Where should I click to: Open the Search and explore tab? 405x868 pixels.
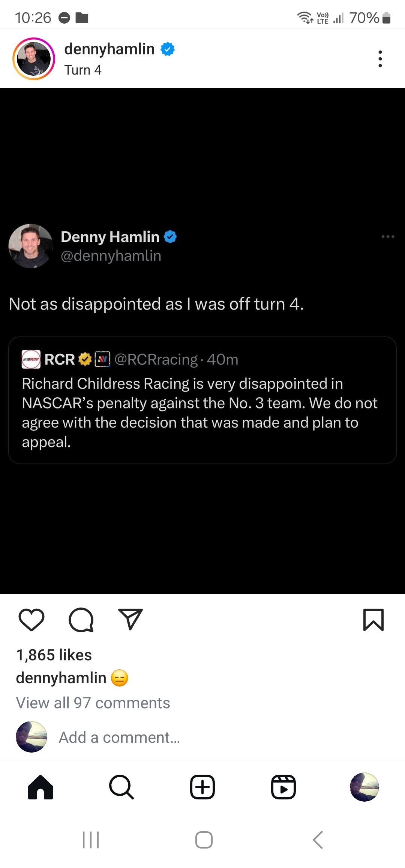coord(121,787)
